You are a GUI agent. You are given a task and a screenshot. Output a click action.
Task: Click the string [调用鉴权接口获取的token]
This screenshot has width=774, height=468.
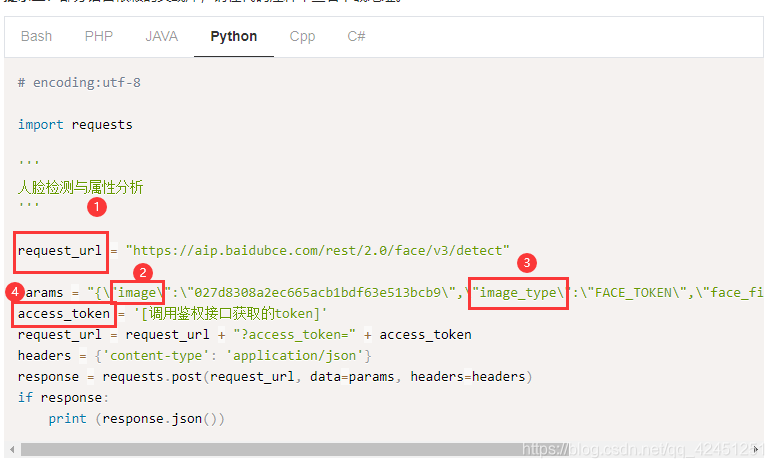230,313
